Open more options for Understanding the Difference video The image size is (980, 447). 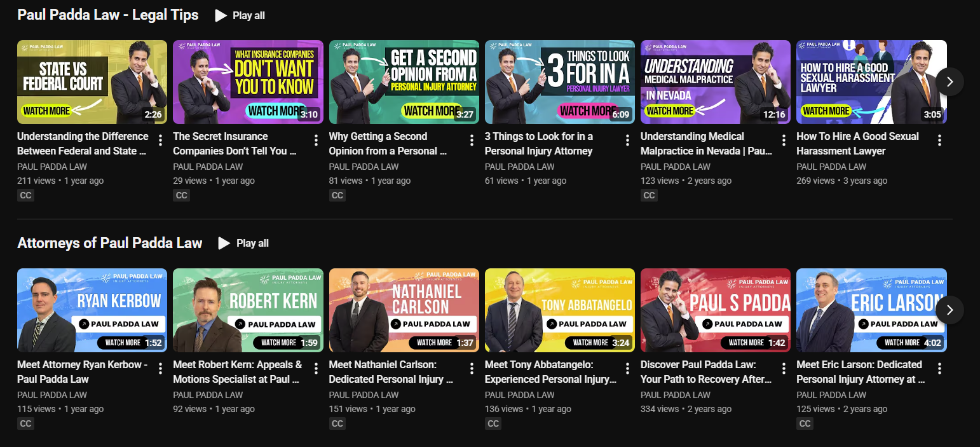coord(160,140)
